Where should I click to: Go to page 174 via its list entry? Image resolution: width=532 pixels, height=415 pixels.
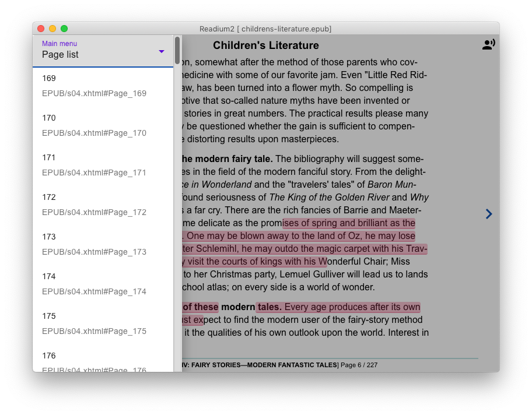[49, 276]
